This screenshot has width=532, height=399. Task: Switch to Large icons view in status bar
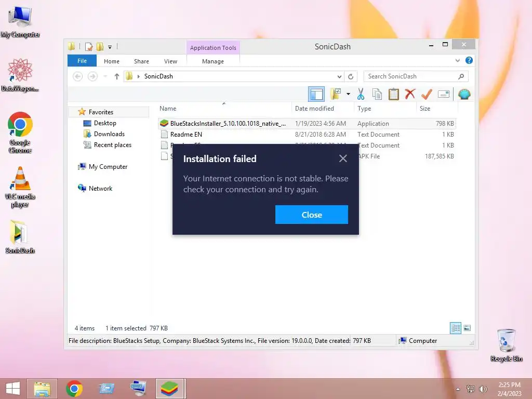click(467, 328)
